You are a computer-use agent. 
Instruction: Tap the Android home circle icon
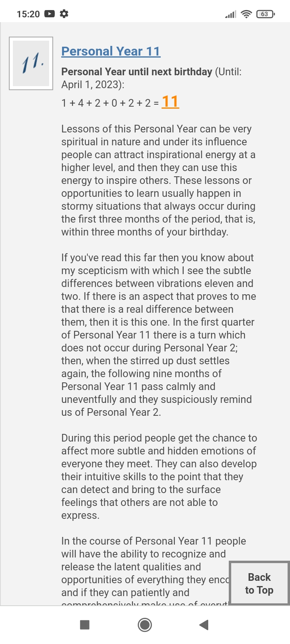[145, 625]
